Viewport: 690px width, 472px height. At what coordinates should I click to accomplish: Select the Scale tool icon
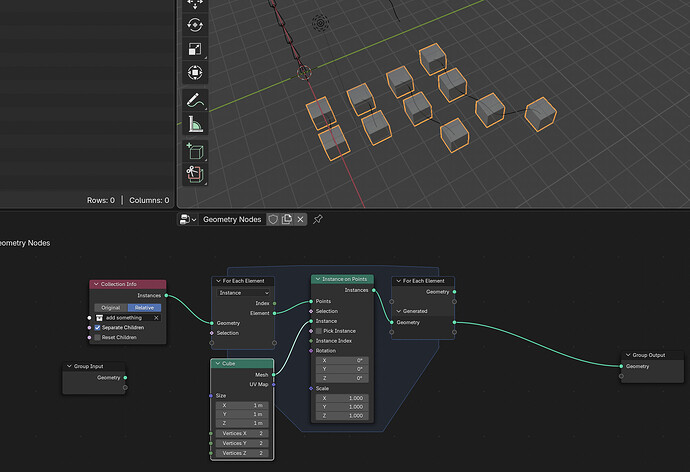pyautogui.click(x=195, y=49)
